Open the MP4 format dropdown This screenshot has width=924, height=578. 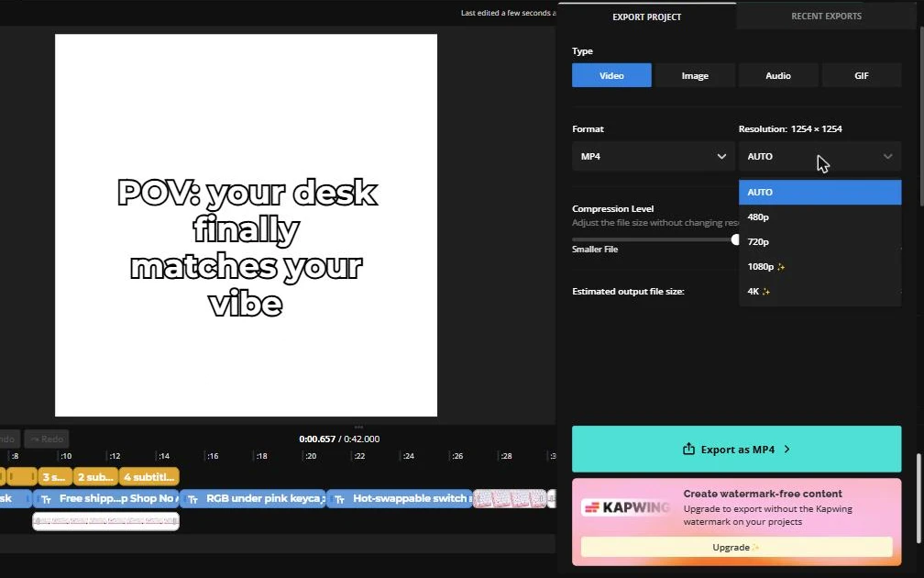pos(653,156)
